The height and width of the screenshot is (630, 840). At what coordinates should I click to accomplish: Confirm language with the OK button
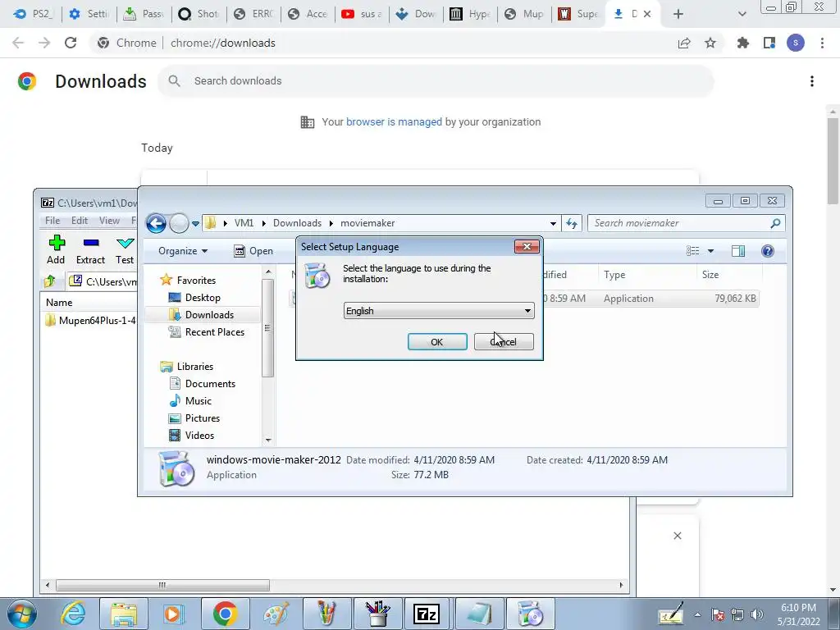pyautogui.click(x=437, y=342)
